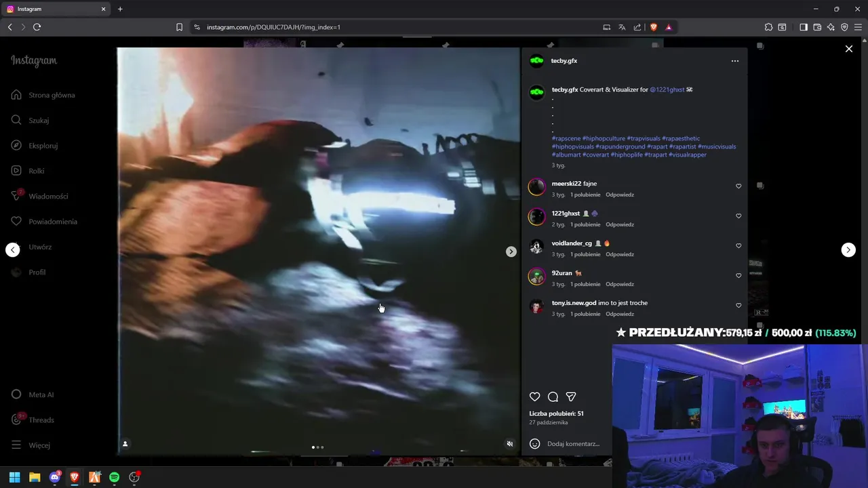Open the Brave Shields icon

click(x=654, y=27)
